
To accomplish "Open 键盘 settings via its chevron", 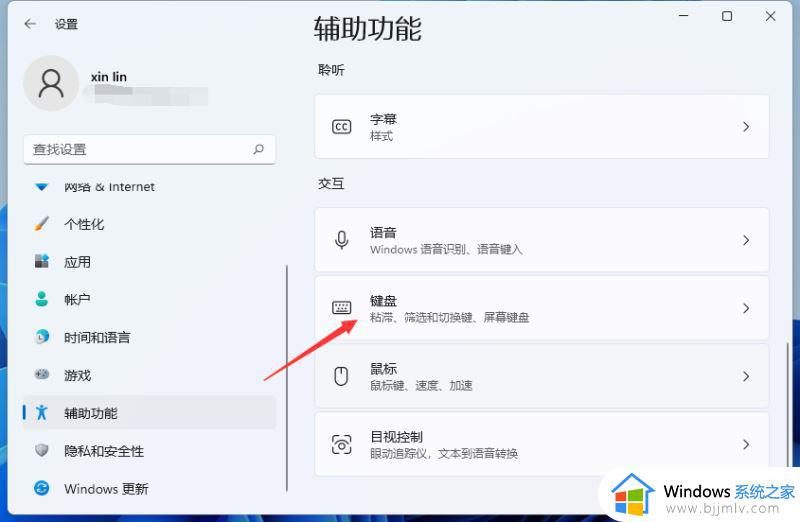I will click(x=746, y=308).
